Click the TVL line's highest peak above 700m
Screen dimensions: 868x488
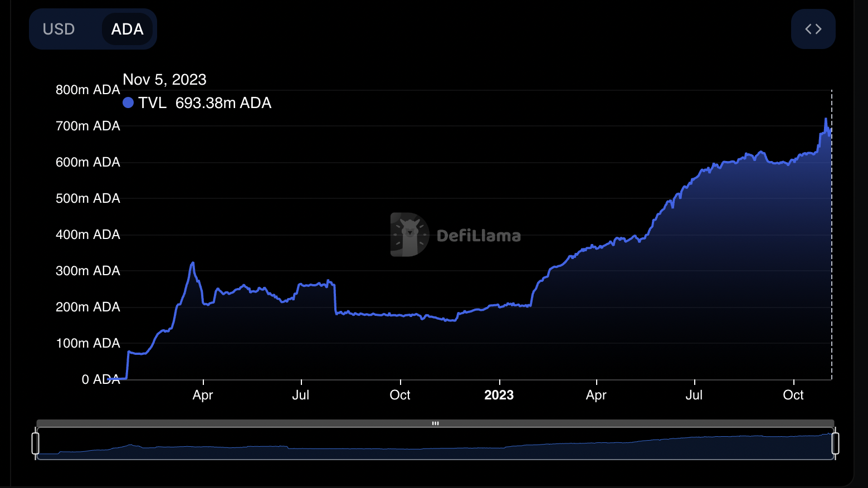826,119
